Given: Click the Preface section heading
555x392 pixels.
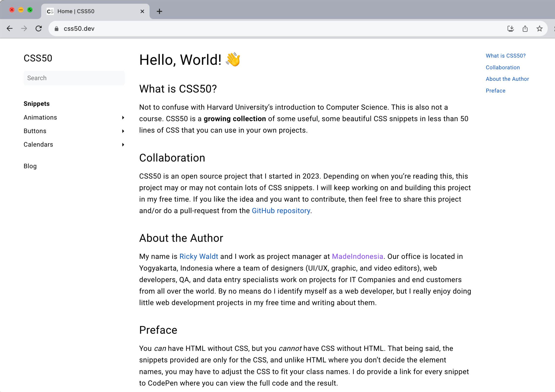Looking at the screenshot, I should click(x=158, y=330).
